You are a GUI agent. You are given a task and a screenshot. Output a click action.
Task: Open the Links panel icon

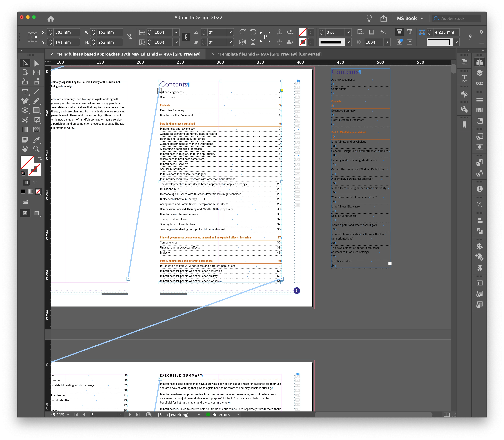click(x=479, y=83)
